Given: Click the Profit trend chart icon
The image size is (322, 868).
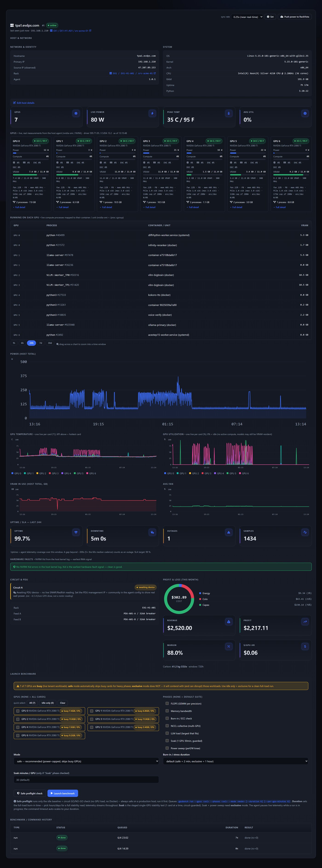Looking at the screenshot, I should pyautogui.click(x=305, y=622).
